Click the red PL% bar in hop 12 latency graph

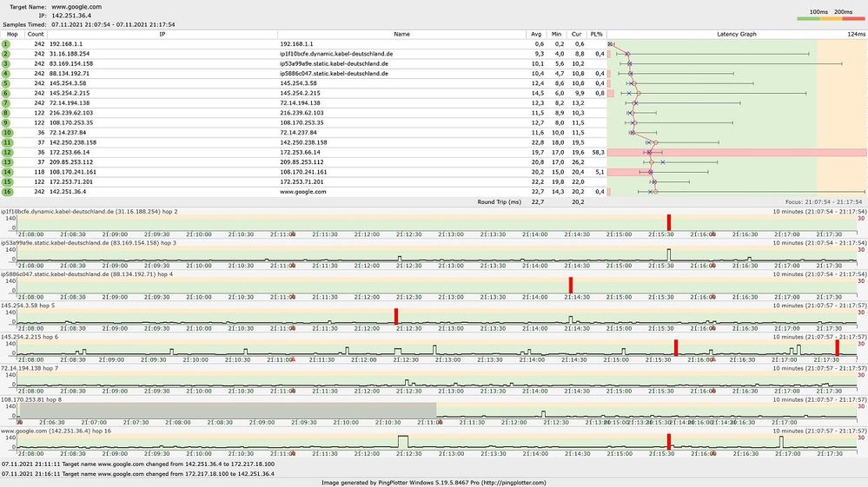738,153
